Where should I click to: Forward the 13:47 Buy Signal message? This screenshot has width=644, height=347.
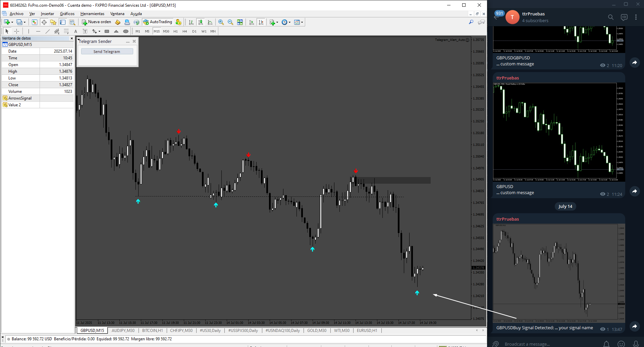pos(635,326)
